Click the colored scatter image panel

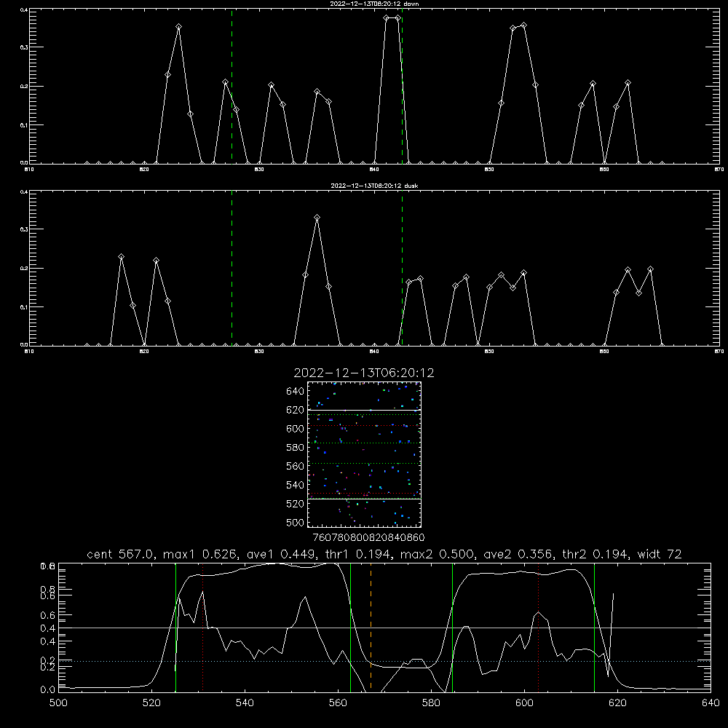coord(364,454)
